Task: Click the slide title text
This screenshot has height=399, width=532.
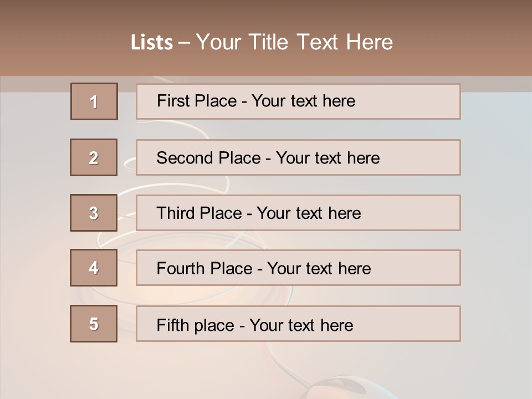Action: (x=262, y=42)
